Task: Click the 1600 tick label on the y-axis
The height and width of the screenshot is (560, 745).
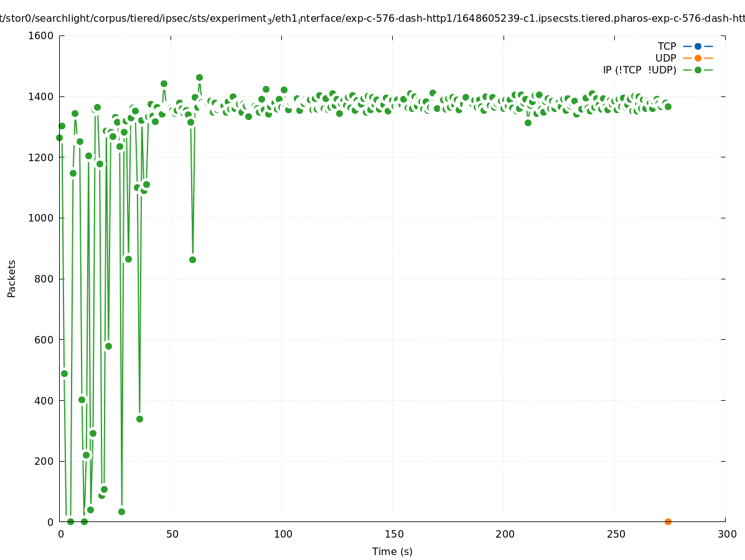Action: pyautogui.click(x=41, y=35)
